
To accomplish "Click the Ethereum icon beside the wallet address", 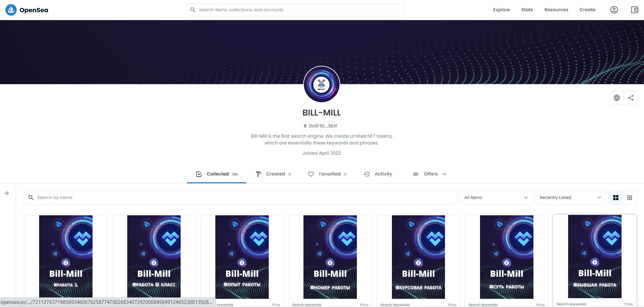I will click(305, 126).
